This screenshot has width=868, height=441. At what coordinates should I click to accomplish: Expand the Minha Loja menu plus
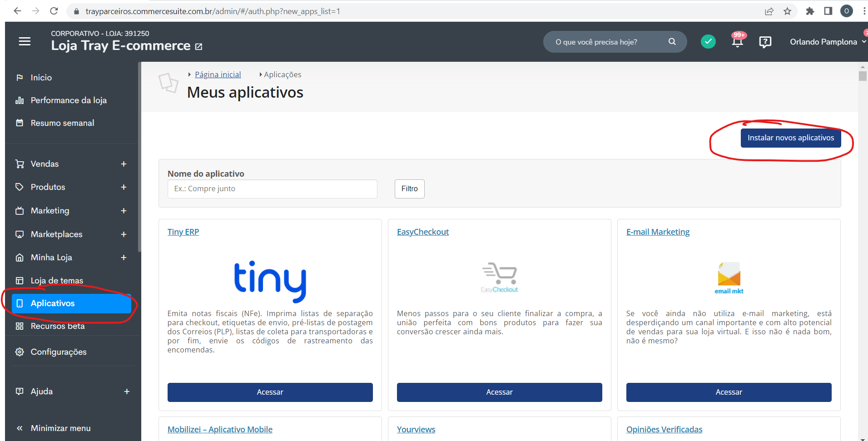click(x=124, y=258)
